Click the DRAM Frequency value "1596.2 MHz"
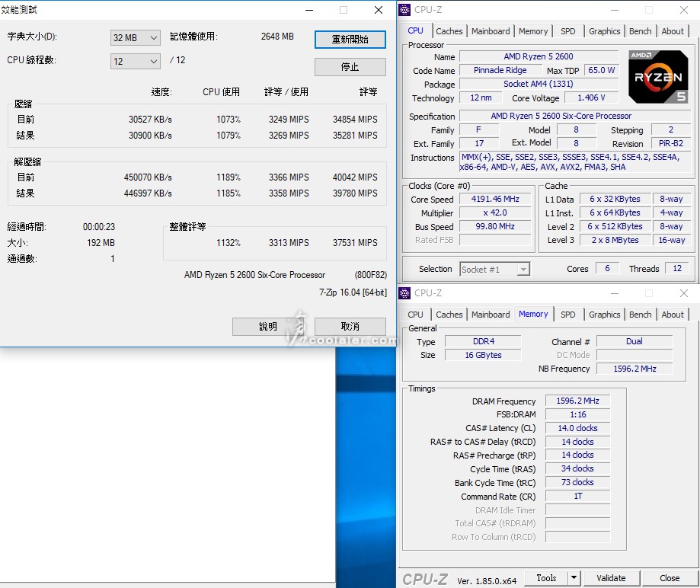 577,401
